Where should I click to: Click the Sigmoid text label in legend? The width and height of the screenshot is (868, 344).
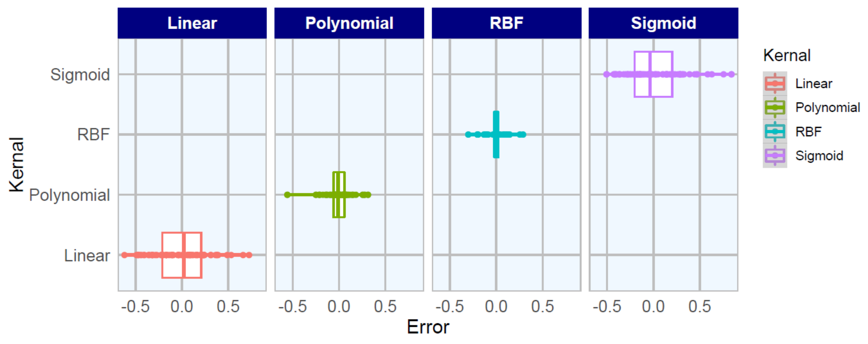tap(819, 155)
